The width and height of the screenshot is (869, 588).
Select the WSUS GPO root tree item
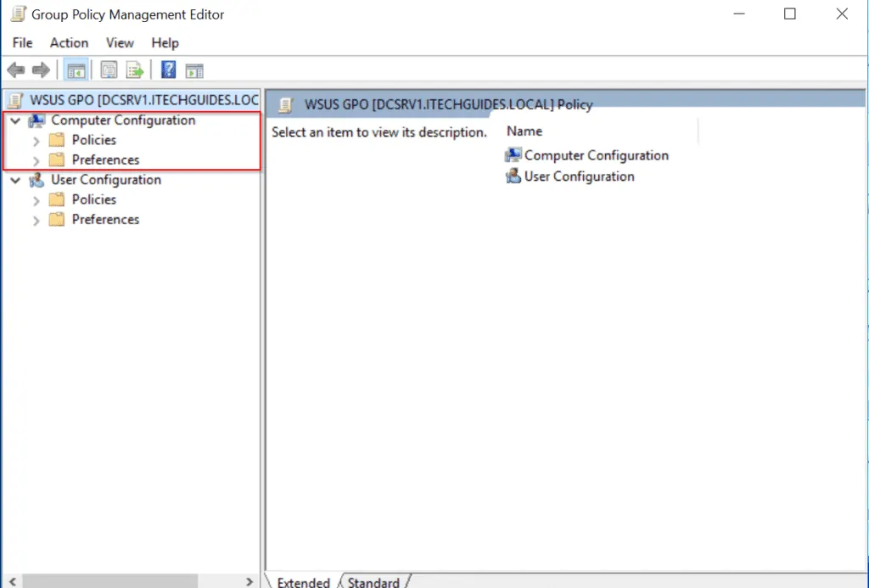point(127,99)
